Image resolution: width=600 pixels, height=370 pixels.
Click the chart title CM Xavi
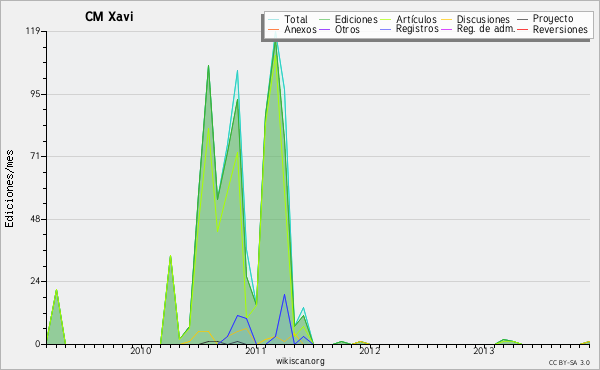point(109,17)
